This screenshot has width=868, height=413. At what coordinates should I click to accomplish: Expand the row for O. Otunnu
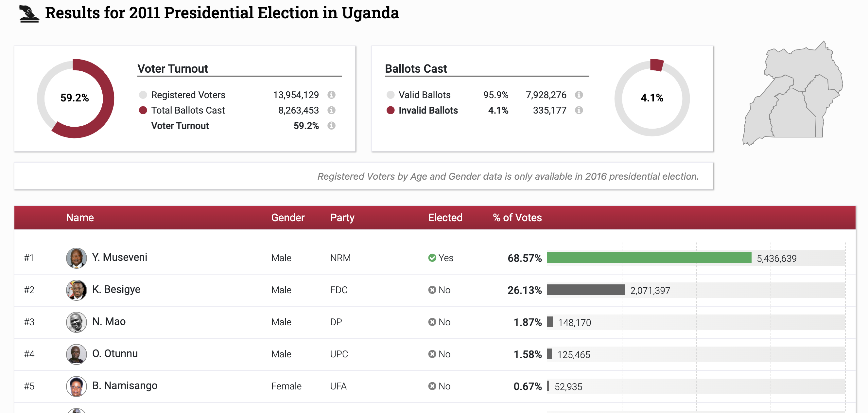[115, 354]
